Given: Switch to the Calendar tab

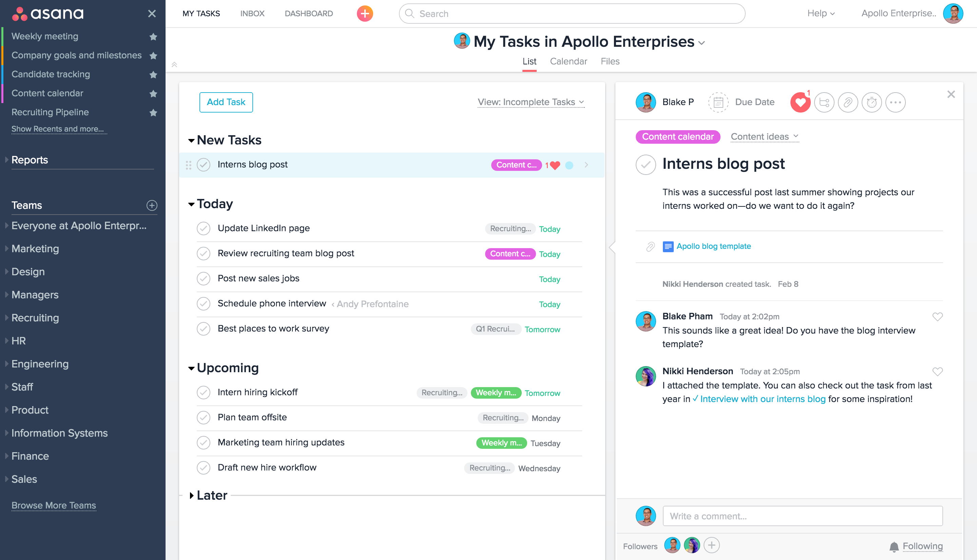Looking at the screenshot, I should pyautogui.click(x=568, y=62).
